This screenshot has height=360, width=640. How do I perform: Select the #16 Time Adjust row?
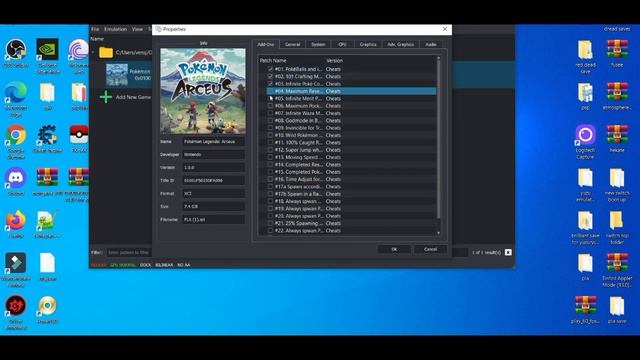[x=351, y=179]
